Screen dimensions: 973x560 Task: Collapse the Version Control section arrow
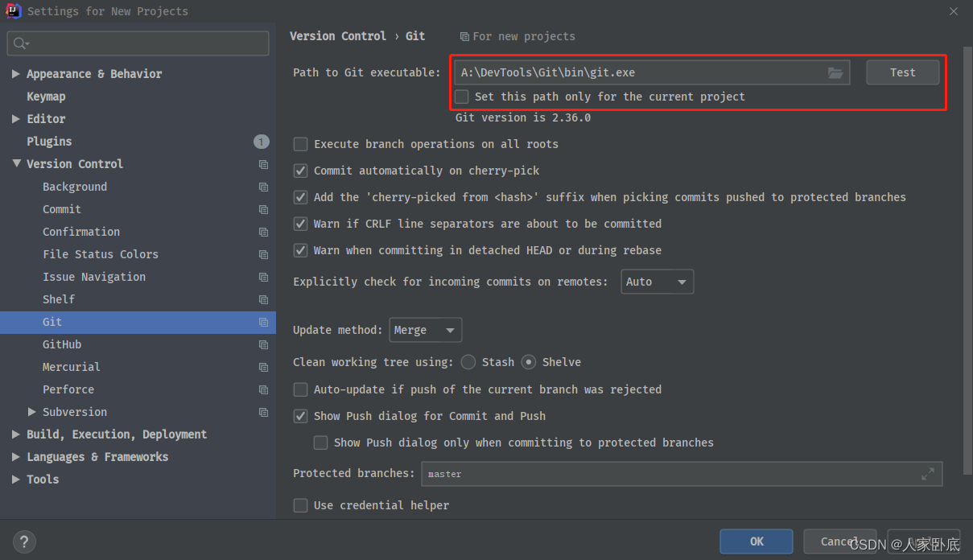tap(16, 164)
